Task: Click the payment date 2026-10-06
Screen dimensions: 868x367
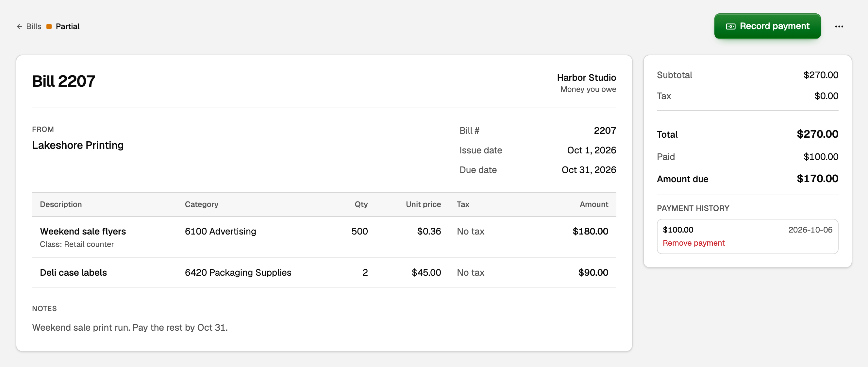Action: pyautogui.click(x=810, y=230)
